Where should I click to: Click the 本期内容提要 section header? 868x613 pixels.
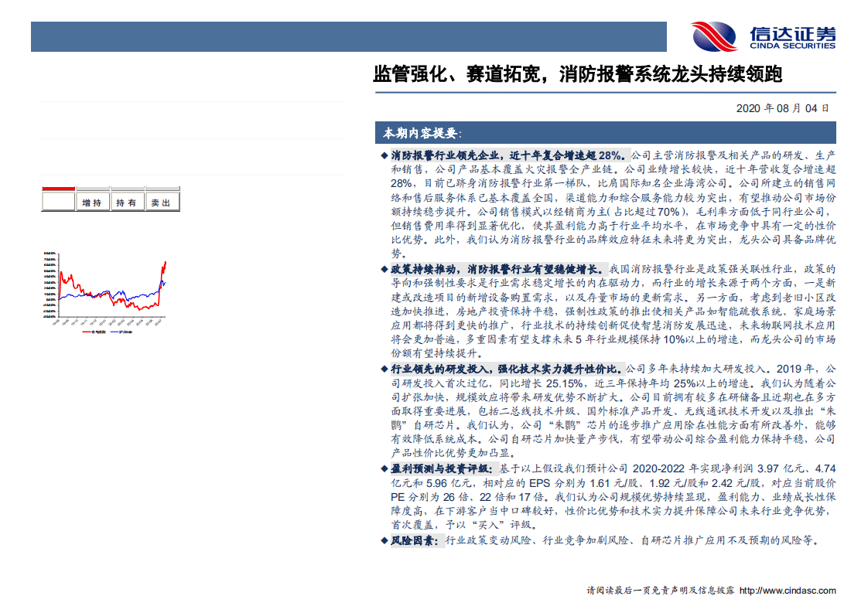point(421,133)
